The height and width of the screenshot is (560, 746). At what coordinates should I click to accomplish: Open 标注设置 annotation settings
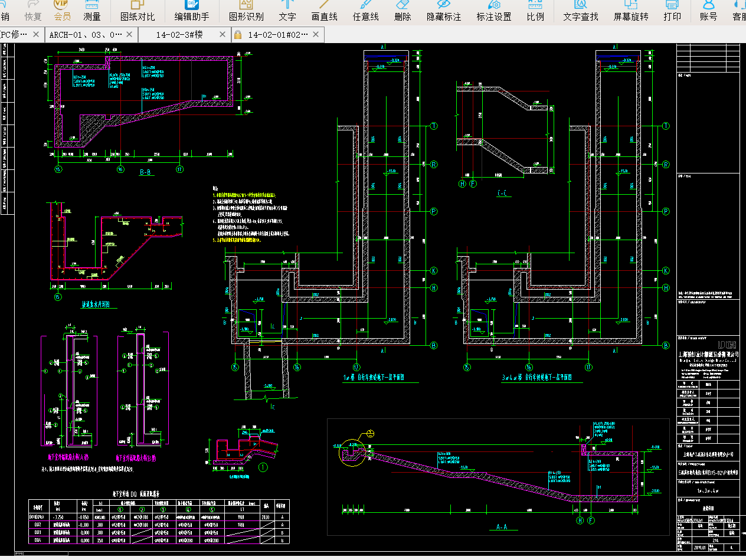(x=494, y=11)
